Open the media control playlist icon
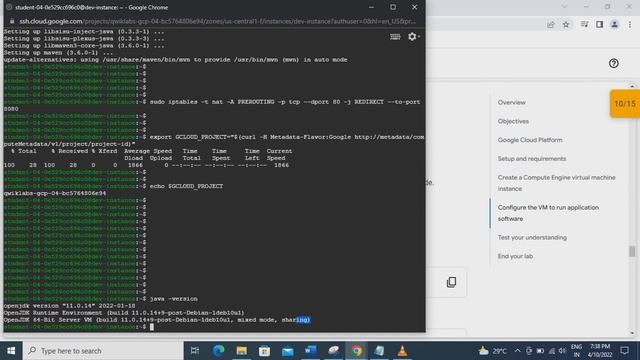This screenshot has height=360, width=640. [x=584, y=24]
